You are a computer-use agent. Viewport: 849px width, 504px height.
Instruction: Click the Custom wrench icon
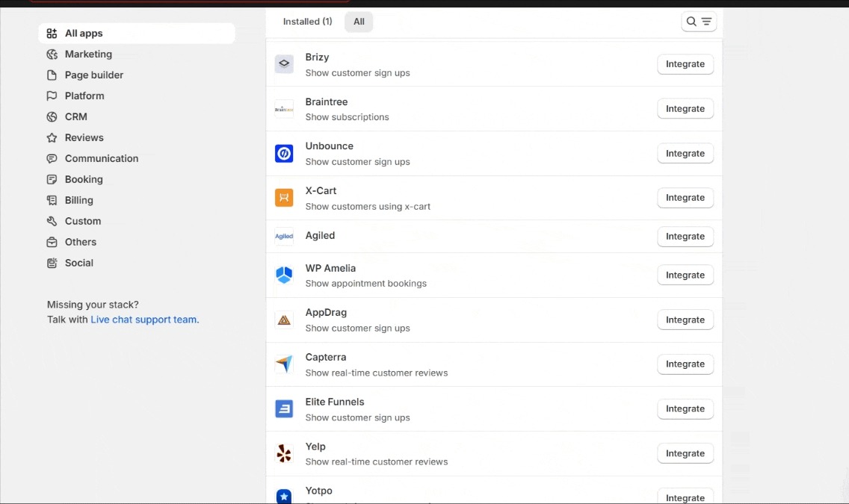pyautogui.click(x=52, y=221)
